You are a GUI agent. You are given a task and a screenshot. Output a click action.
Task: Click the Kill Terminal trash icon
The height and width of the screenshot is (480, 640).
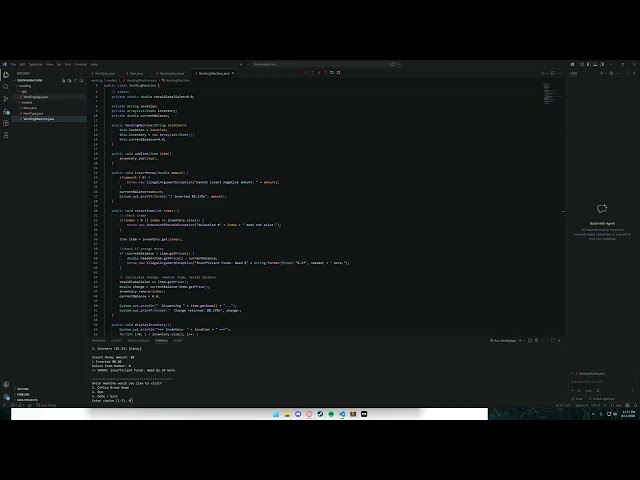click(536, 341)
